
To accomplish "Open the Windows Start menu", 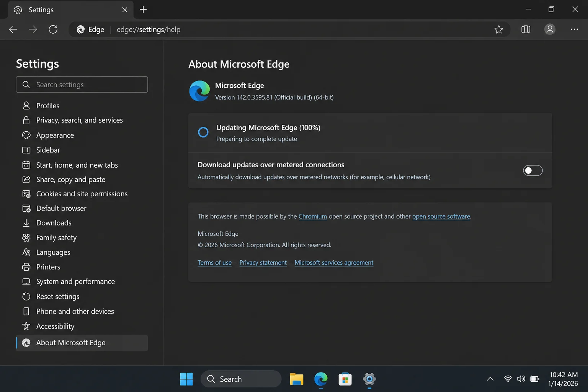I will (x=186, y=379).
